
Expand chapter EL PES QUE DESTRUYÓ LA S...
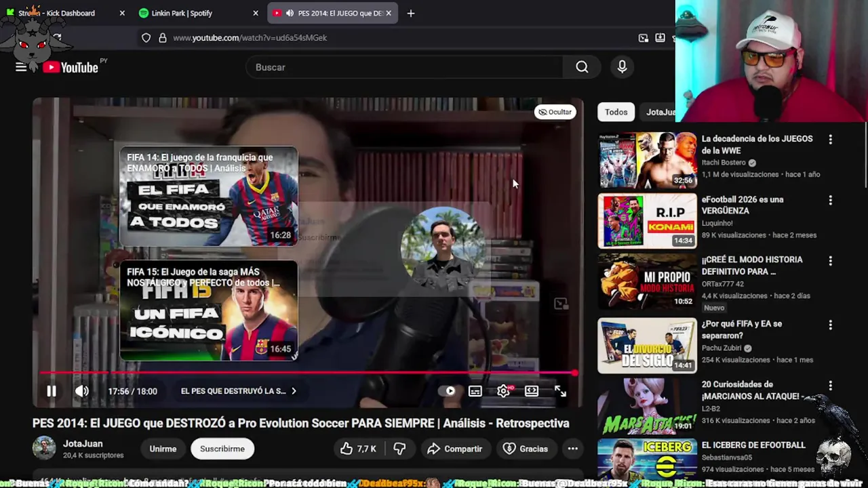coord(239,391)
